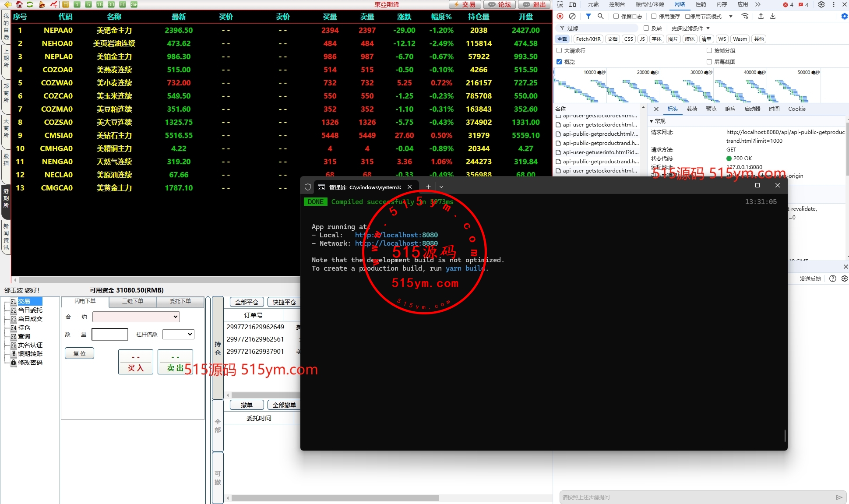Image resolution: width=849 pixels, height=504 pixels.
Task: Enable the 保留日志 checkbox
Action: 616,16
